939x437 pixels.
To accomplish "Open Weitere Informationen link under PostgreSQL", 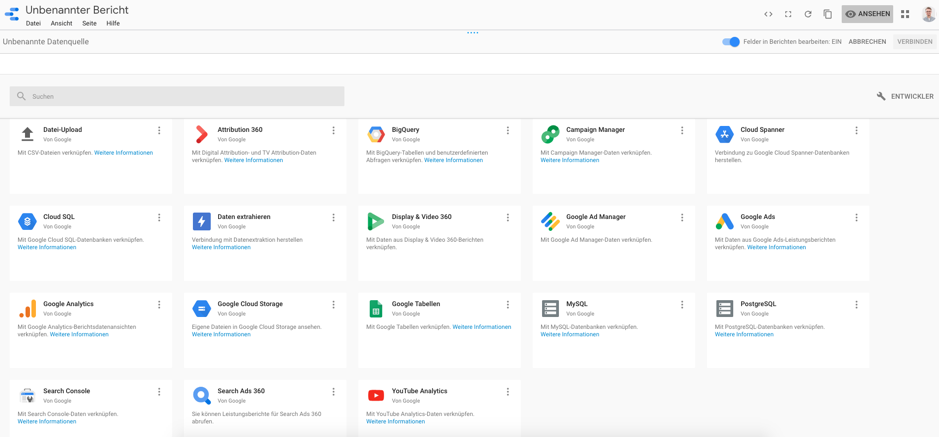I will pos(744,334).
